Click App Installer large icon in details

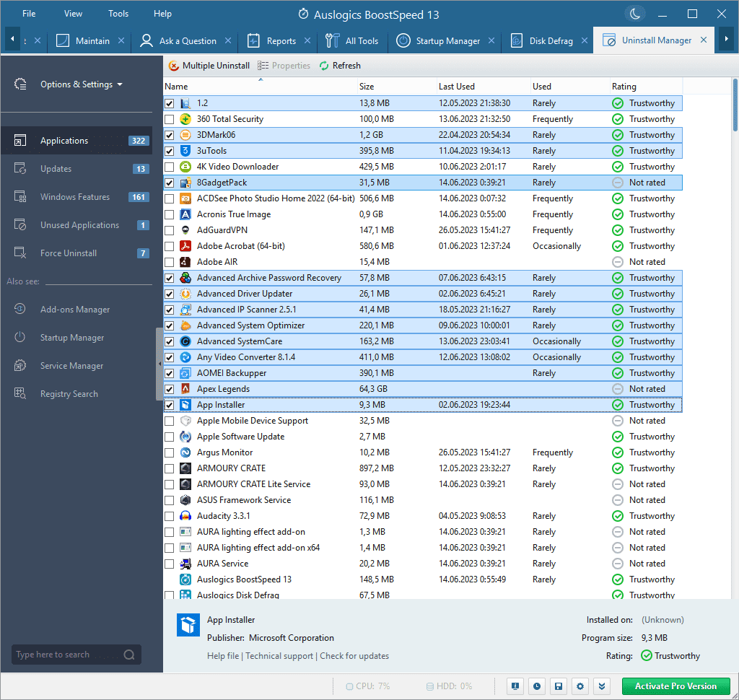(x=188, y=625)
